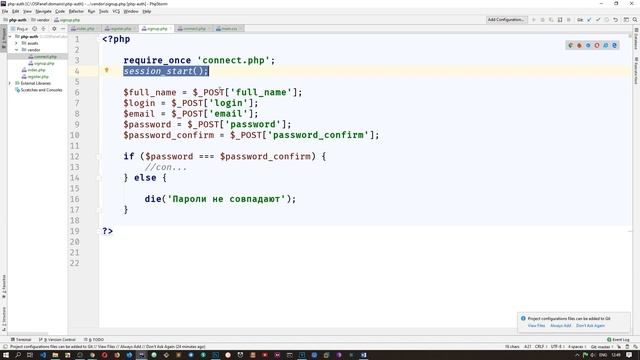This screenshot has width=640, height=360.
Task: Expand External Libraries node
Action: pyautogui.click(x=10, y=83)
